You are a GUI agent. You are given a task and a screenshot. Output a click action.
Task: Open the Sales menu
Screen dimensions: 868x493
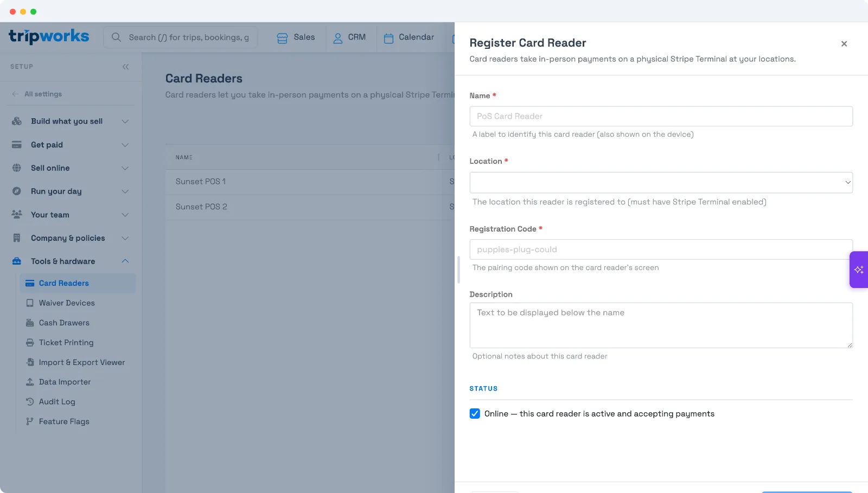point(296,37)
